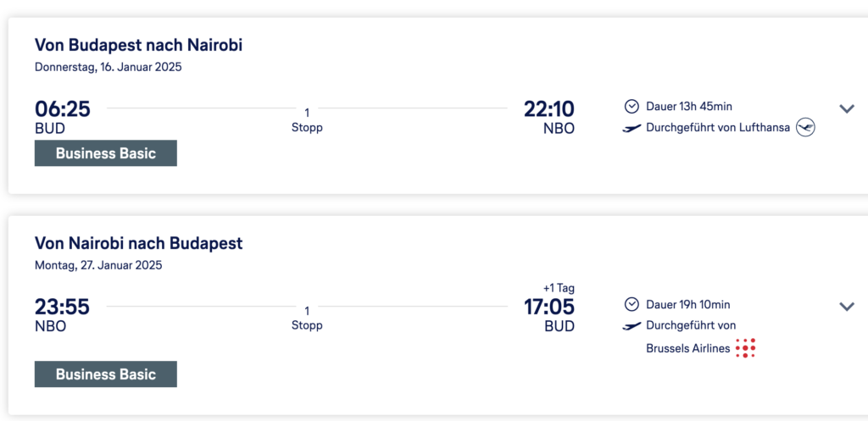Click the airplane icon next to Lufthansa operator text

pyautogui.click(x=632, y=128)
